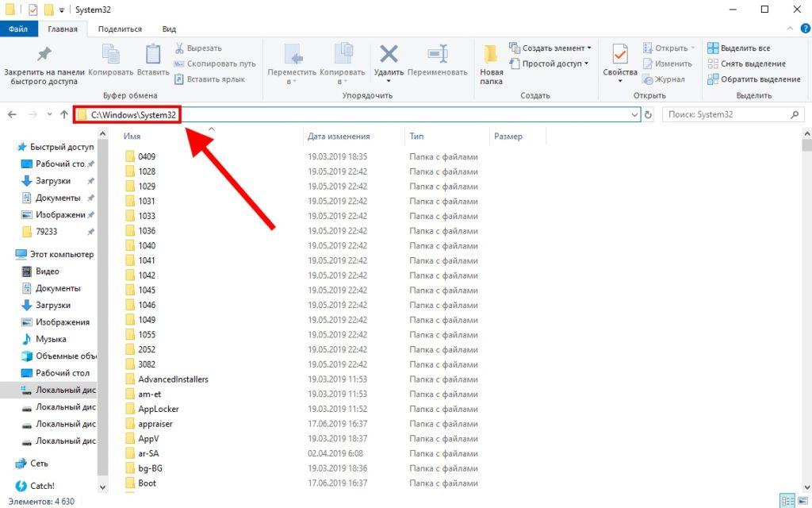This screenshot has width=812, height=508.
Task: Switch to the Поделиться ribbon tab
Action: [120, 29]
